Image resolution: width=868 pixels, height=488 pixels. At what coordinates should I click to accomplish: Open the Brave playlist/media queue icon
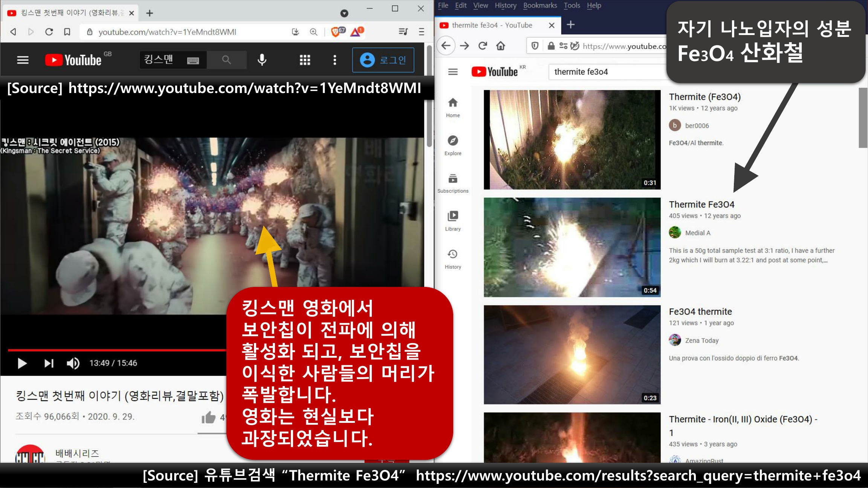pyautogui.click(x=403, y=32)
